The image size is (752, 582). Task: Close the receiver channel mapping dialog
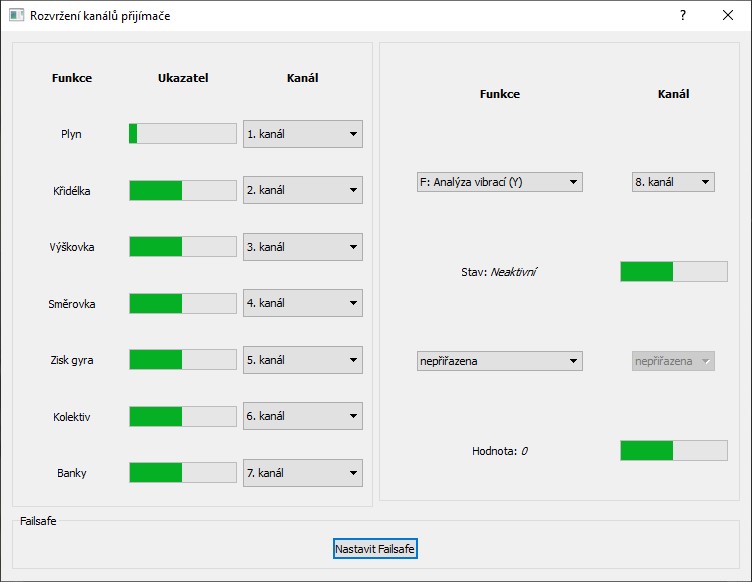pos(728,16)
